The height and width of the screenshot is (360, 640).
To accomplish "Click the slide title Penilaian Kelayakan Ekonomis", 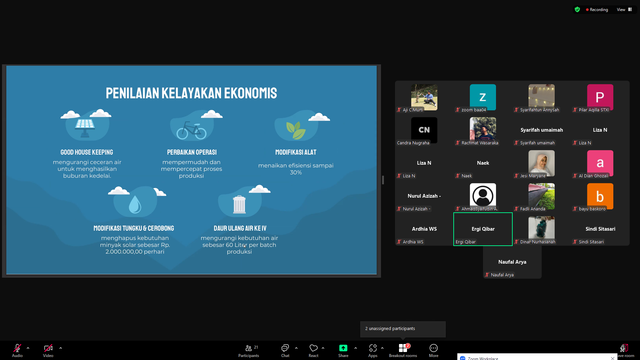I will (x=191, y=93).
